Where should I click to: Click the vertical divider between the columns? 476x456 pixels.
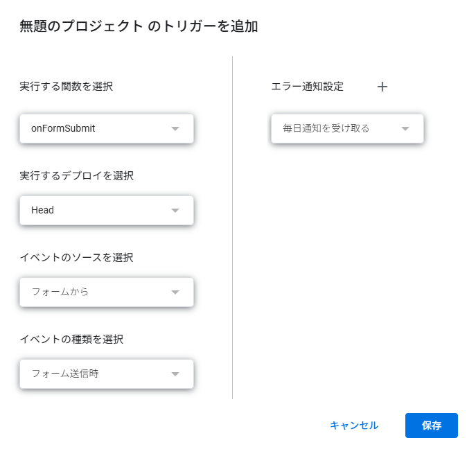pyautogui.click(x=233, y=229)
